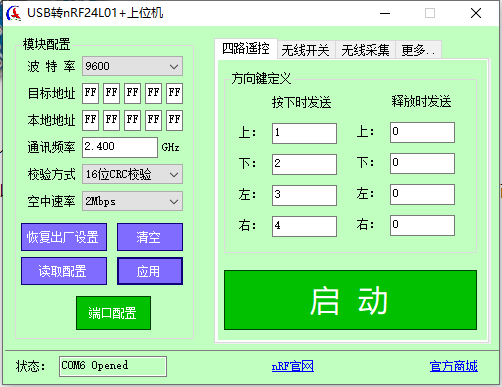Click the 释放时发送 左 field
The image size is (502, 387).
(x=422, y=194)
